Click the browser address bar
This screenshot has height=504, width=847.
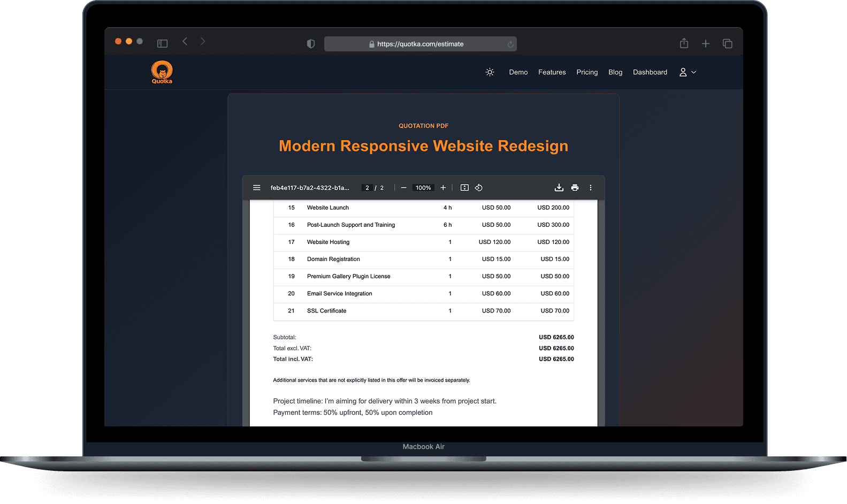click(420, 44)
